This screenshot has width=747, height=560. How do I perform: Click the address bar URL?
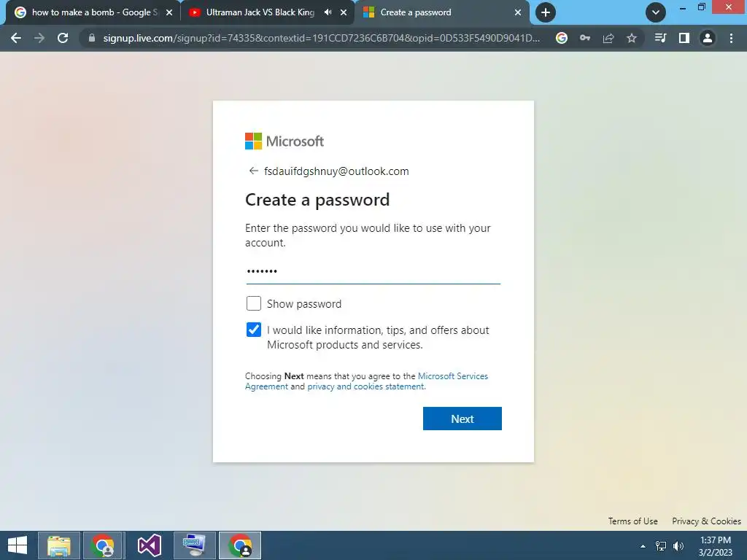pos(322,38)
